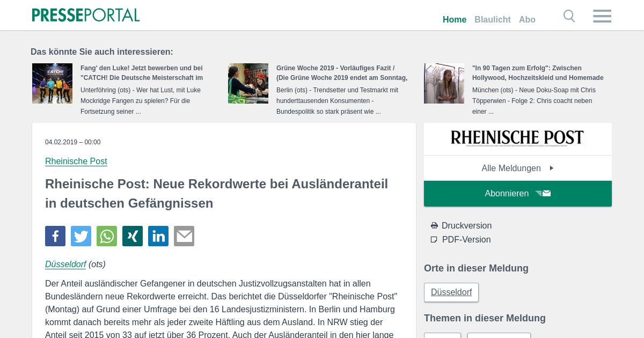The height and width of the screenshot is (338, 644).
Task: Send article by email icon
Action: 184,236
